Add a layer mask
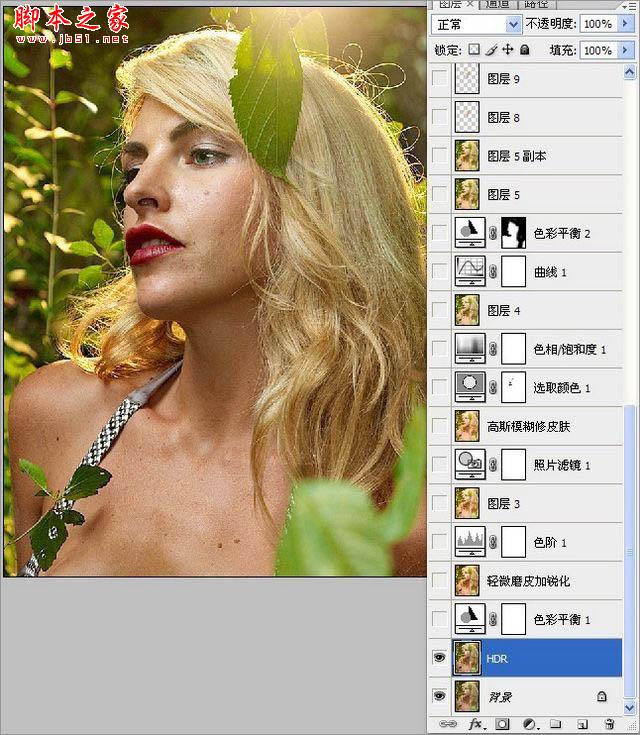The height and width of the screenshot is (735, 640). 502,724
